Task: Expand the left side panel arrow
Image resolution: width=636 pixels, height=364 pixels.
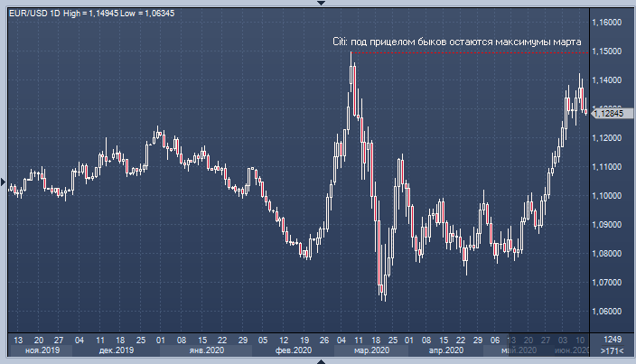Action: point(4,180)
